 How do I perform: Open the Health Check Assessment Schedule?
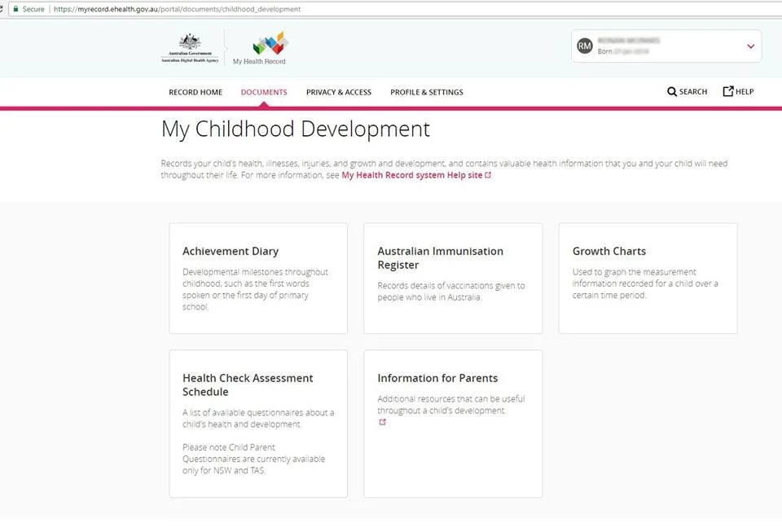257,422
